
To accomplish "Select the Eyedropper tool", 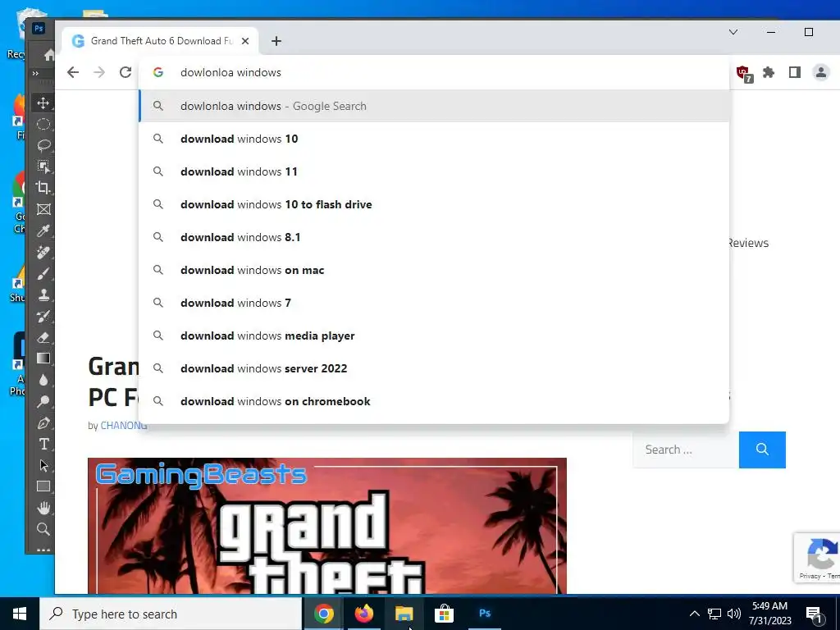I will click(43, 231).
